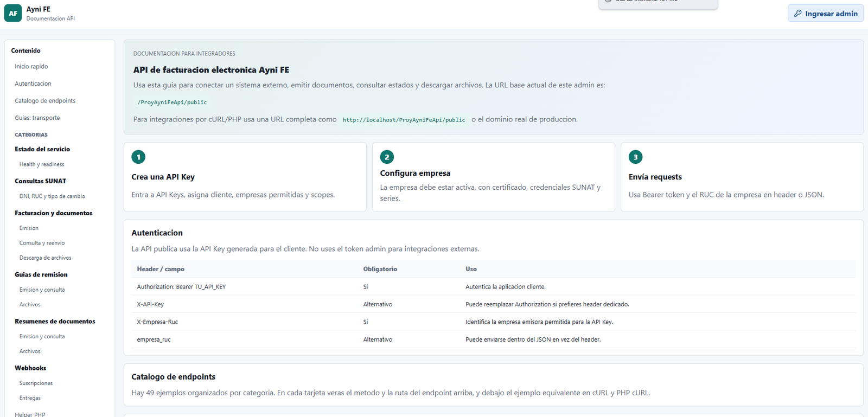
Task: Click step 3 circle badge
Action: pos(635,157)
